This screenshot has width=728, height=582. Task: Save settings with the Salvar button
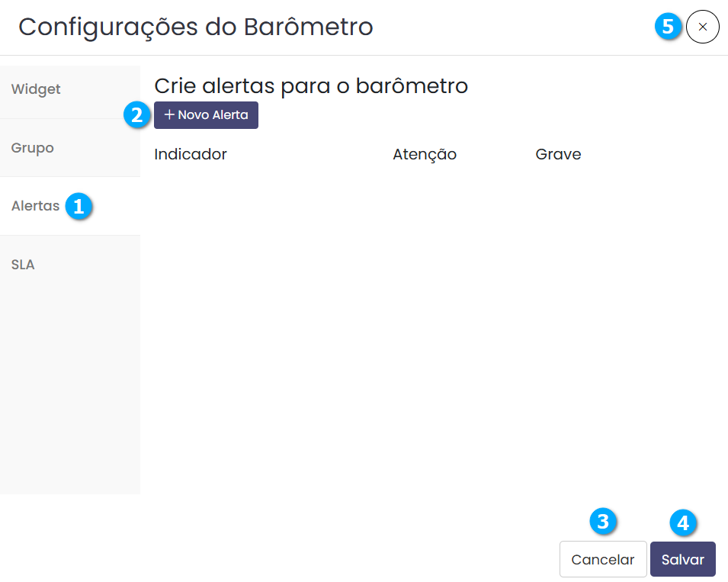pyautogui.click(x=682, y=559)
